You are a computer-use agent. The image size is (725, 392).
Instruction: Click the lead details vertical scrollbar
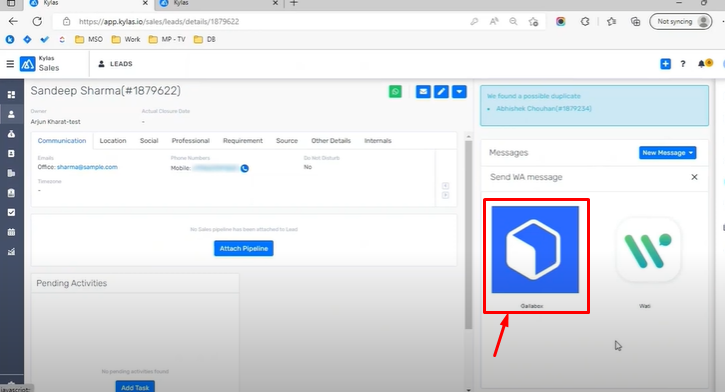coord(468,235)
